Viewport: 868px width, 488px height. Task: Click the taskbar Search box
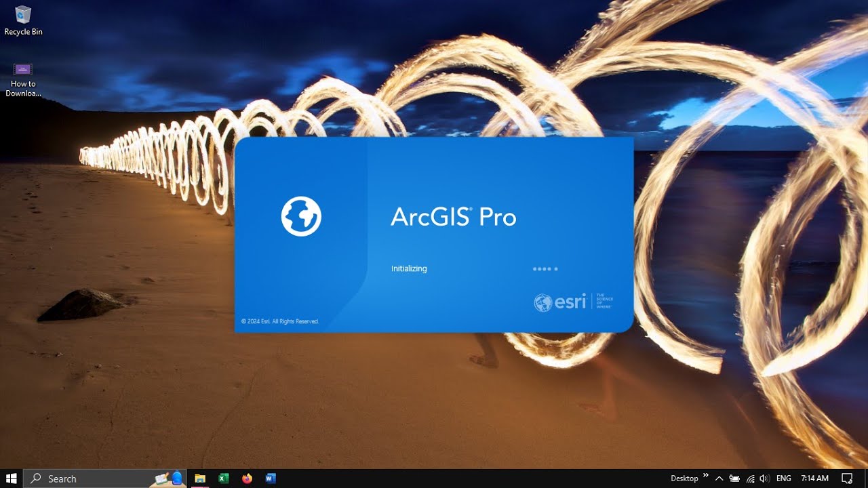click(105, 479)
